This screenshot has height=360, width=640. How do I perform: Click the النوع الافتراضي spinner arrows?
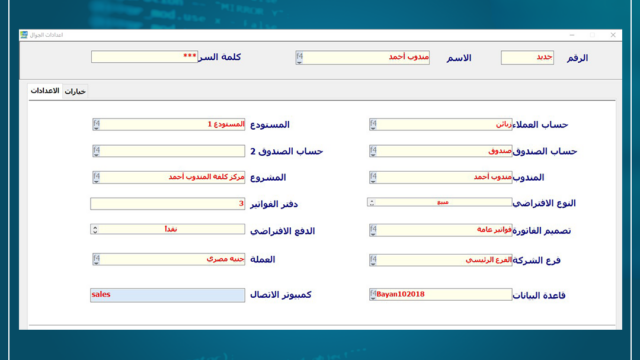click(371, 202)
